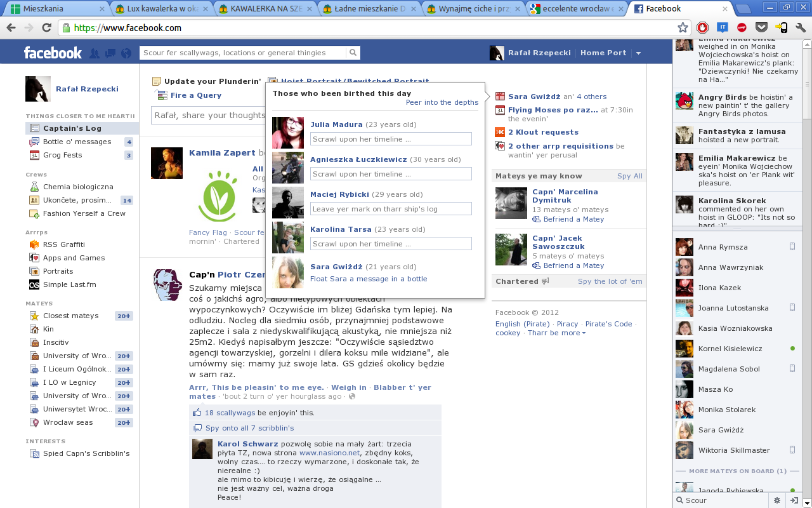Click the Closest mateys star icon
The image size is (812, 508).
click(34, 316)
